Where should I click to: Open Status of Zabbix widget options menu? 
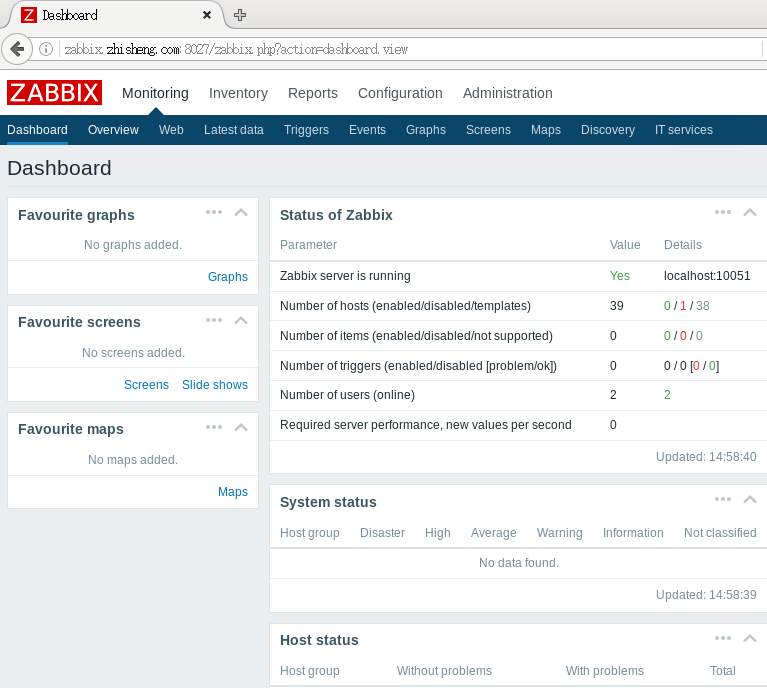pos(723,212)
